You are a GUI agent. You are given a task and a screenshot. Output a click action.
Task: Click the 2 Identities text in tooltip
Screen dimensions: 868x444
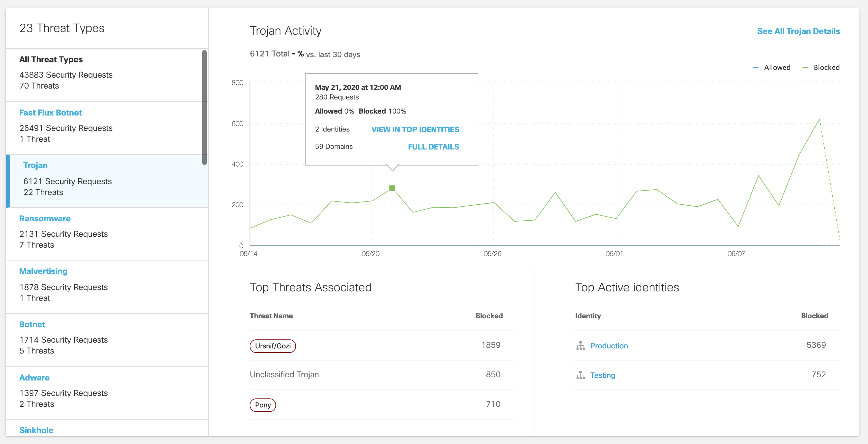tap(332, 129)
